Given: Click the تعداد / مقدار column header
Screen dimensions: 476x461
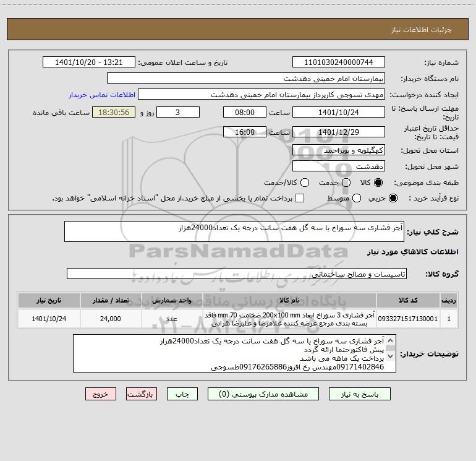Looking at the screenshot, I should click(x=111, y=300).
